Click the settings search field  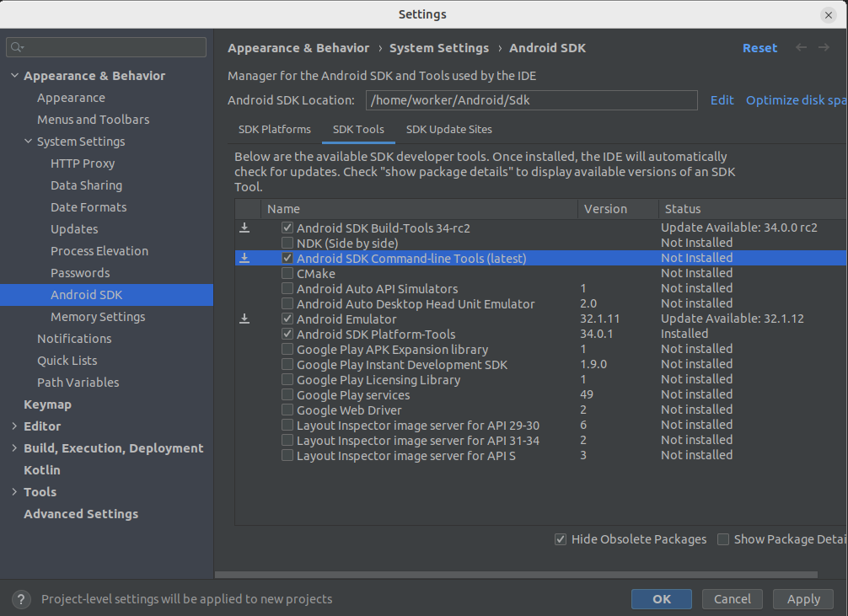coord(106,47)
